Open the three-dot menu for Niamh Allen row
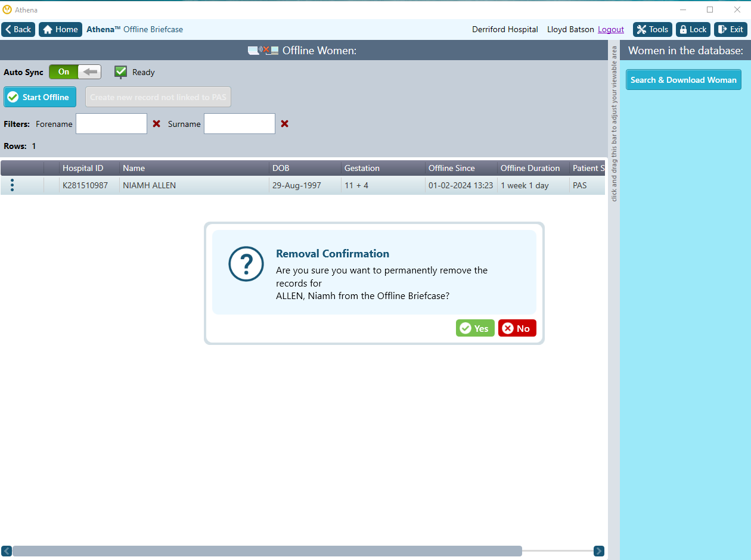 click(x=12, y=185)
